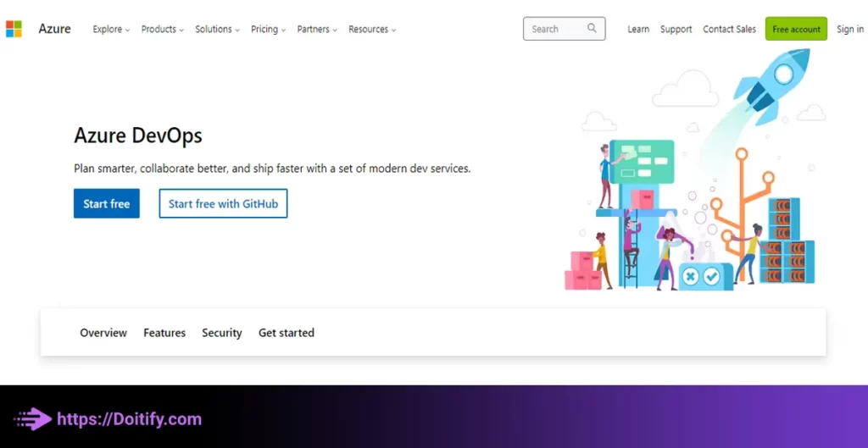Click Sign in link
868x448 pixels.
coord(849,30)
